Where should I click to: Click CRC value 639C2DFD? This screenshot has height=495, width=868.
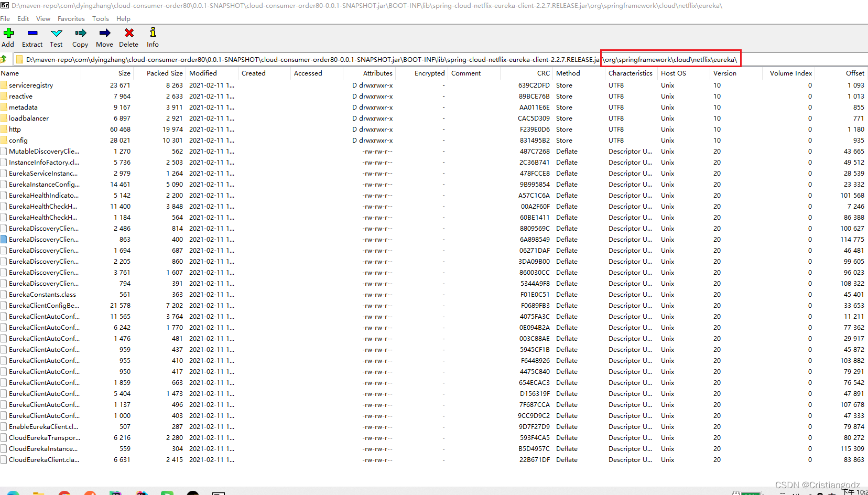coord(534,85)
